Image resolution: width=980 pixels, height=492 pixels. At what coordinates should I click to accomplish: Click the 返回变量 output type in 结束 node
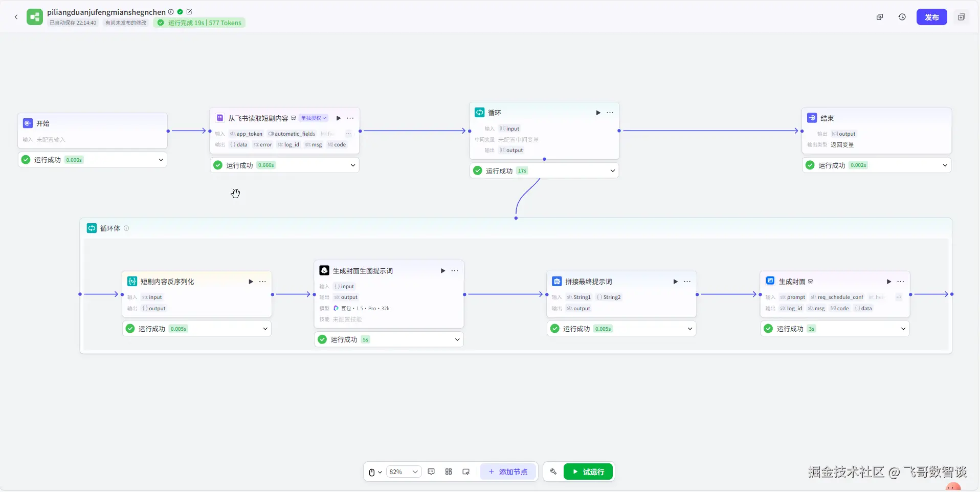[842, 145]
